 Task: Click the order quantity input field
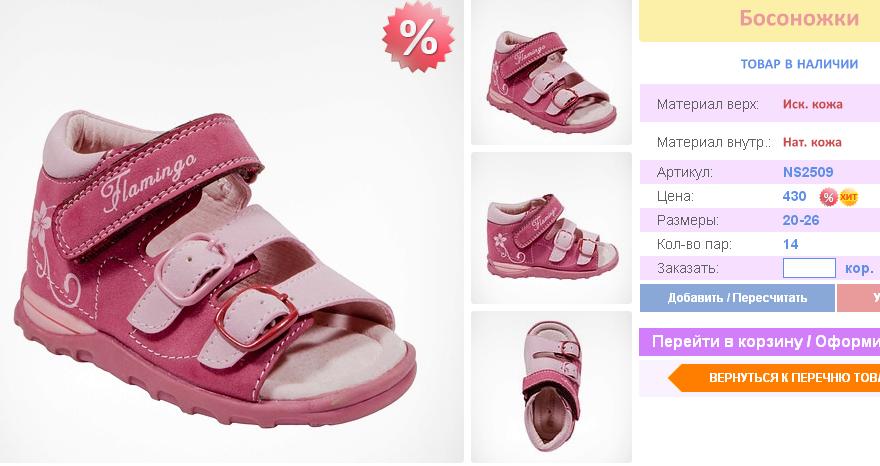pyautogui.click(x=809, y=268)
